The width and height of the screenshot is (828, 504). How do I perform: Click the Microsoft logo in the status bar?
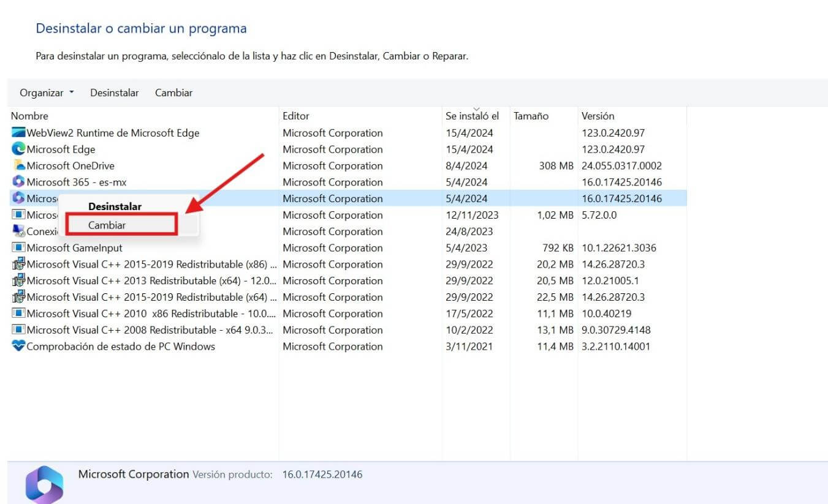coord(43,484)
